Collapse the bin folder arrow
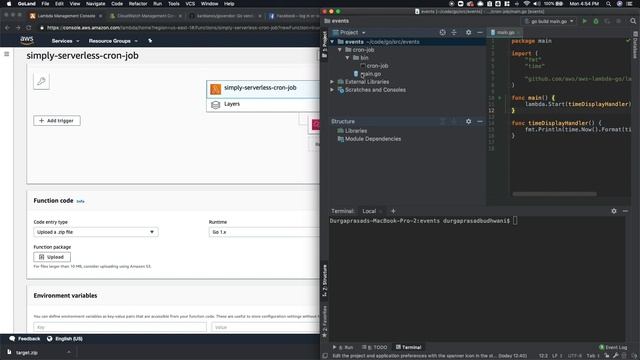The image size is (640, 360). (x=347, y=58)
